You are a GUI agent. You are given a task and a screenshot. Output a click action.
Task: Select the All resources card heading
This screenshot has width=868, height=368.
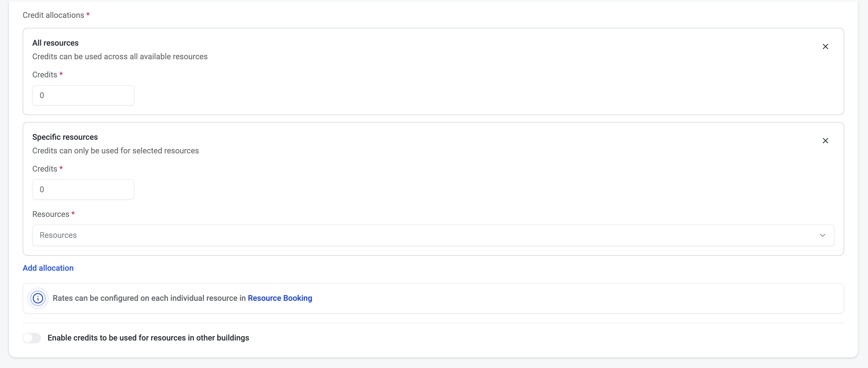pos(55,43)
